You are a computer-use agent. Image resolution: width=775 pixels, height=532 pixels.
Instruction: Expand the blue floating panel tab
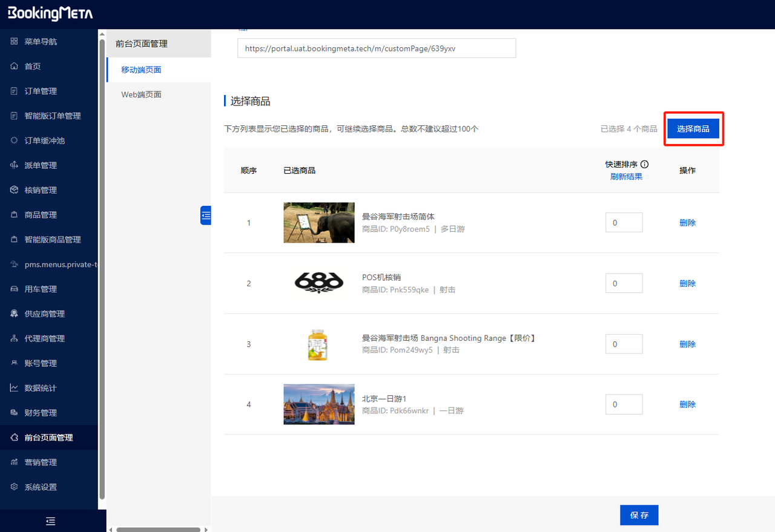pos(205,215)
